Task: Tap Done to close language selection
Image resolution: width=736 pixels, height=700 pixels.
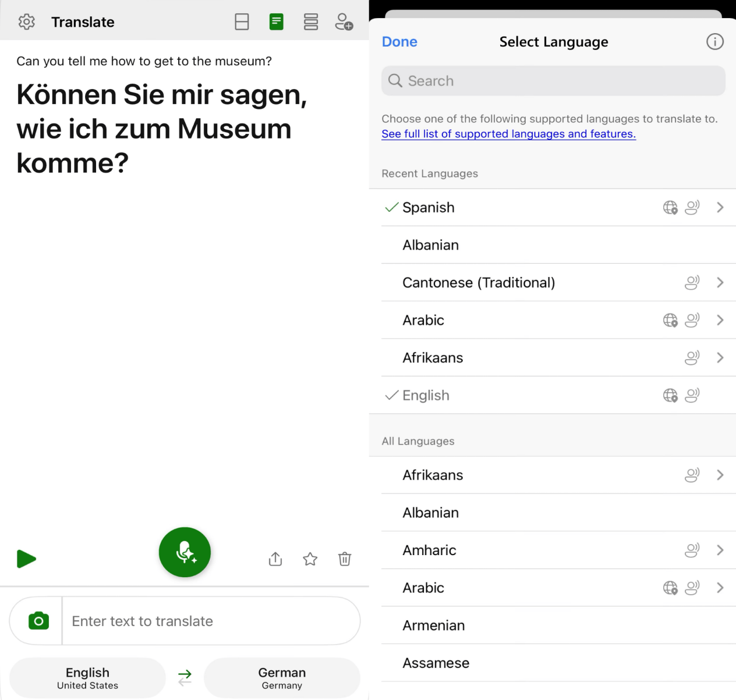Action: [399, 42]
